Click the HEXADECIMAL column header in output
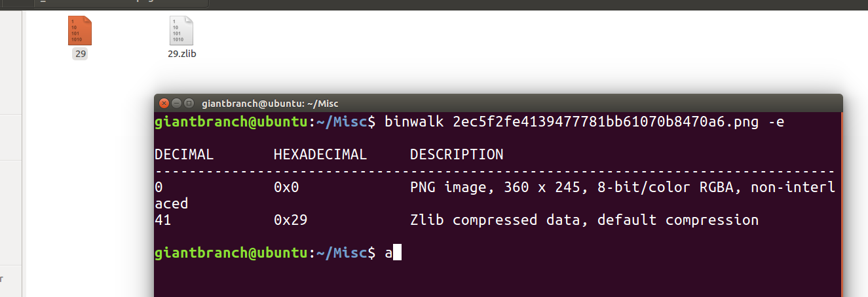This screenshot has width=868, height=297. [320, 155]
